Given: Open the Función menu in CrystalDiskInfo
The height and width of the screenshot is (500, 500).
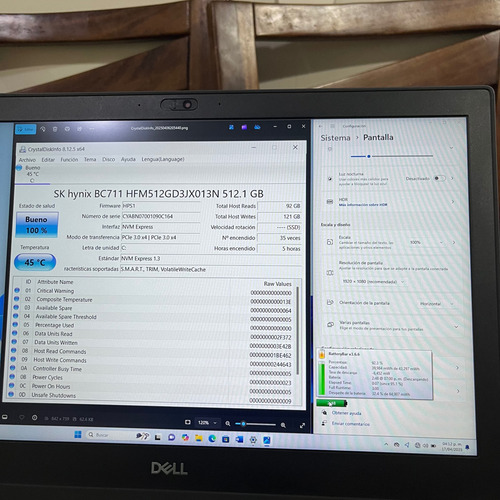Looking at the screenshot, I should [69, 160].
